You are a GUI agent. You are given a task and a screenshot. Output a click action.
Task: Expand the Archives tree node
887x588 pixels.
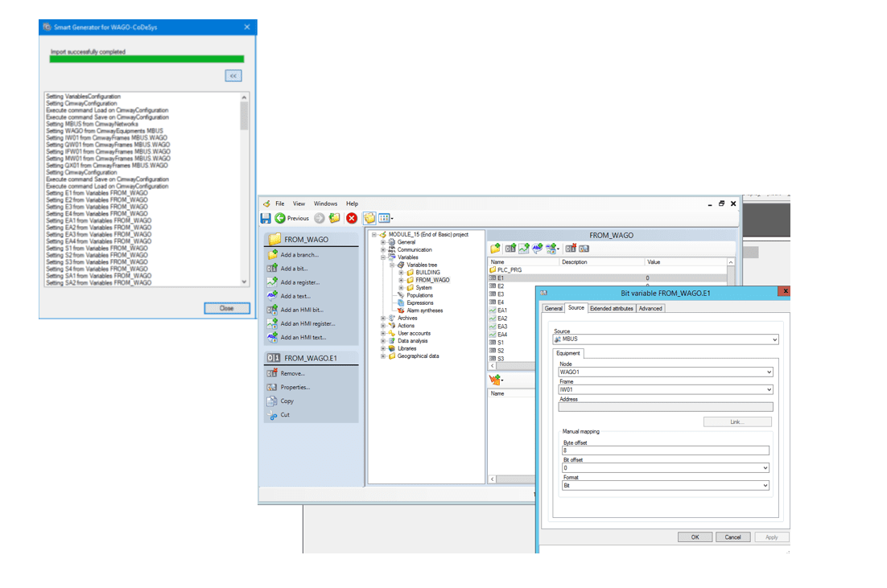[383, 318]
